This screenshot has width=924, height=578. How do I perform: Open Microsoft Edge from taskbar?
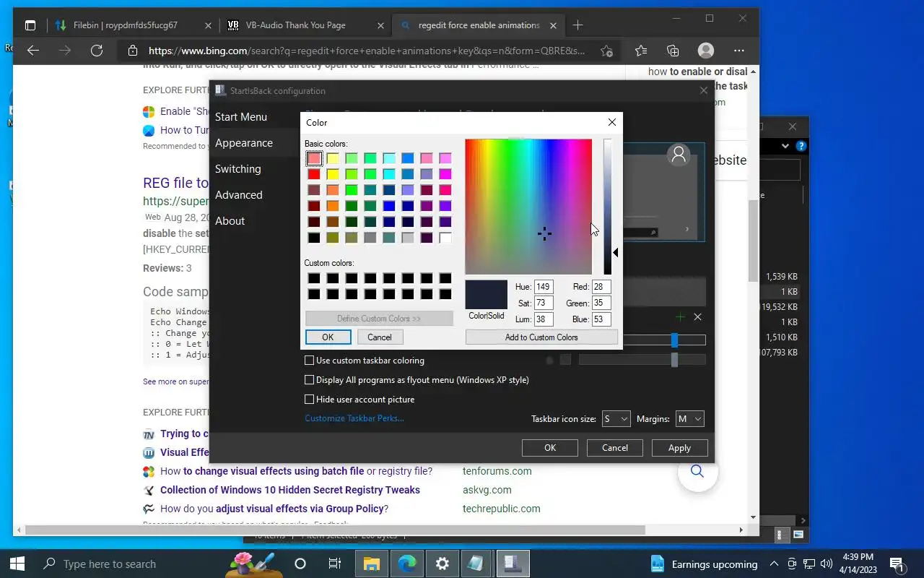point(407,564)
